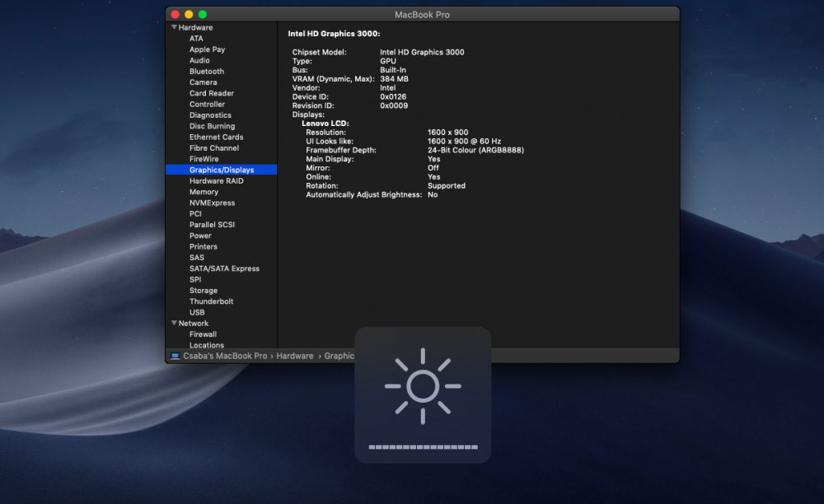Screen dimensions: 824x504
Task: Open Ethernet Cards information
Action: point(217,137)
